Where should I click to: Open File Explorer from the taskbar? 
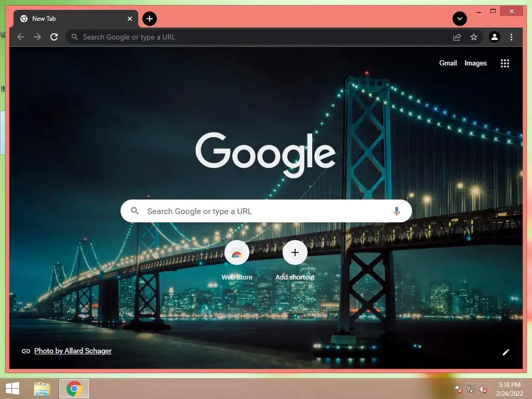click(x=42, y=389)
